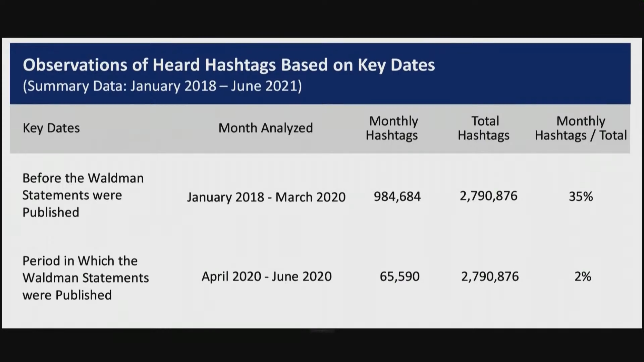
Task: Select the 'Key Dates' column header
Action: click(51, 128)
